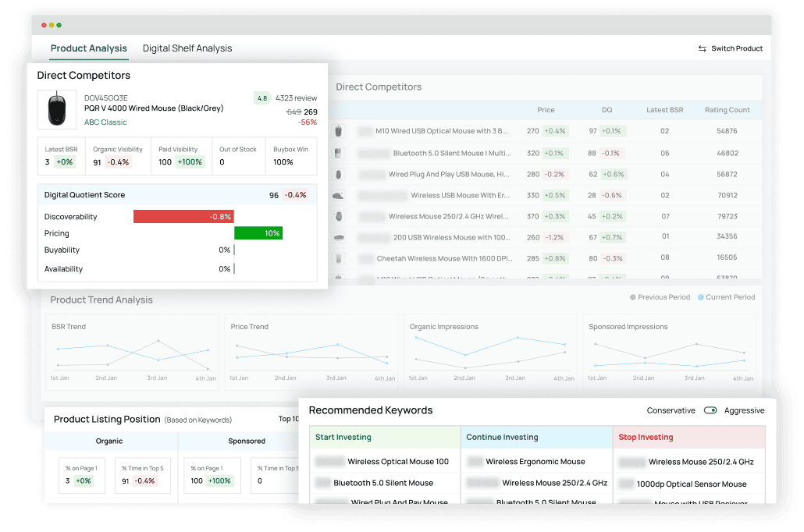Image resolution: width=804 pixels, height=532 pixels.
Task: Click the Switch Product button label
Action: pos(736,48)
